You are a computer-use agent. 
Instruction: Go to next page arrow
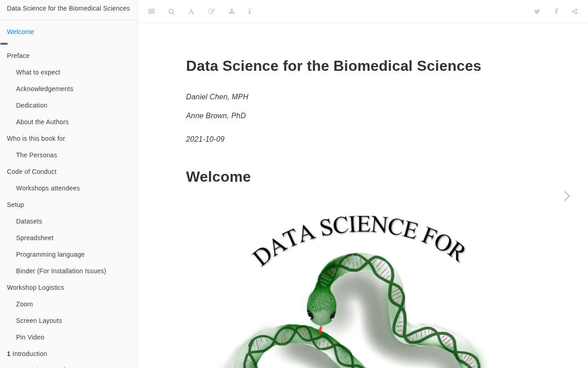coord(567,196)
